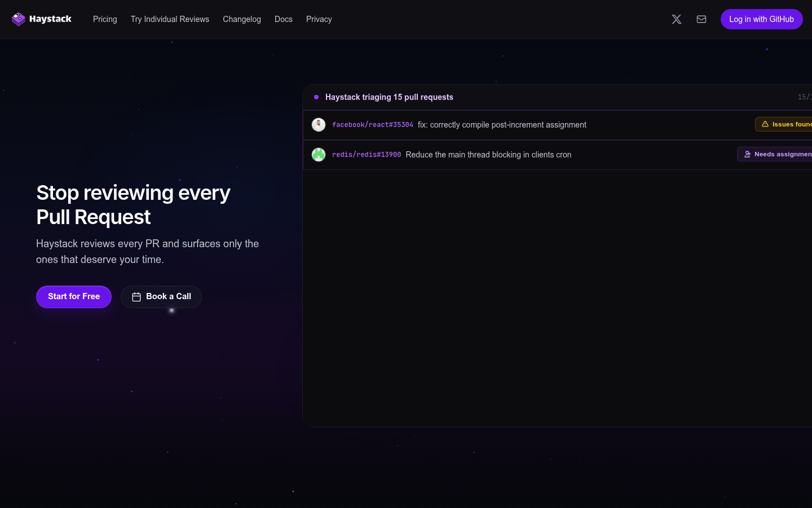Log in with GitHub
This screenshot has width=812, height=508.
click(761, 19)
